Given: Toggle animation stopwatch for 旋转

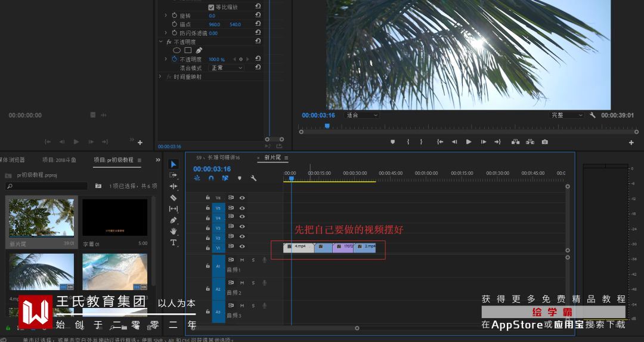Looking at the screenshot, I should 175,15.
